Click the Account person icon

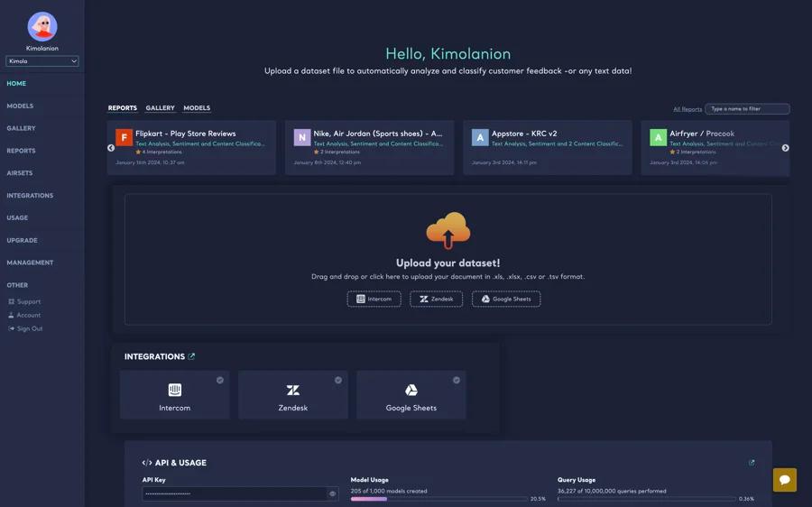coord(11,315)
